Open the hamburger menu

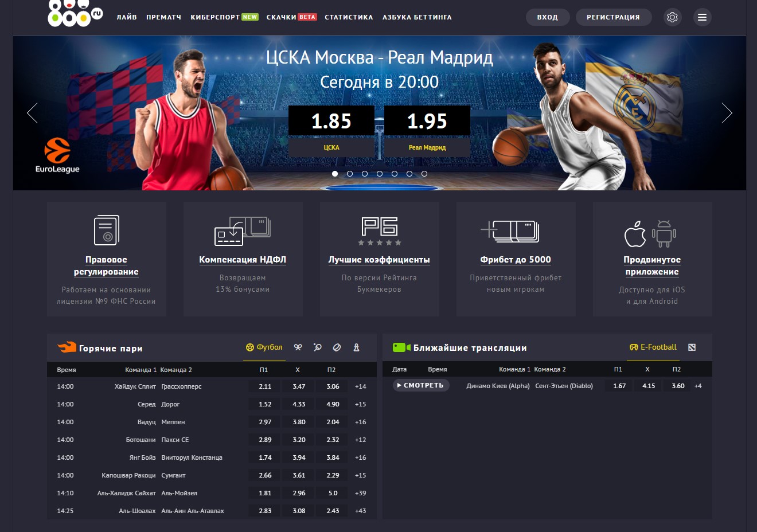702,17
